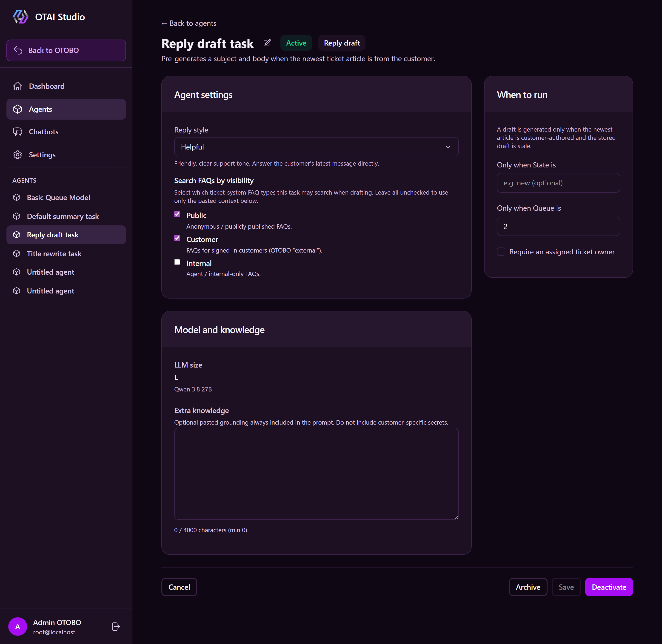Open the Dashboard page from the sidebar
Screen dimensions: 662x644
66,86
